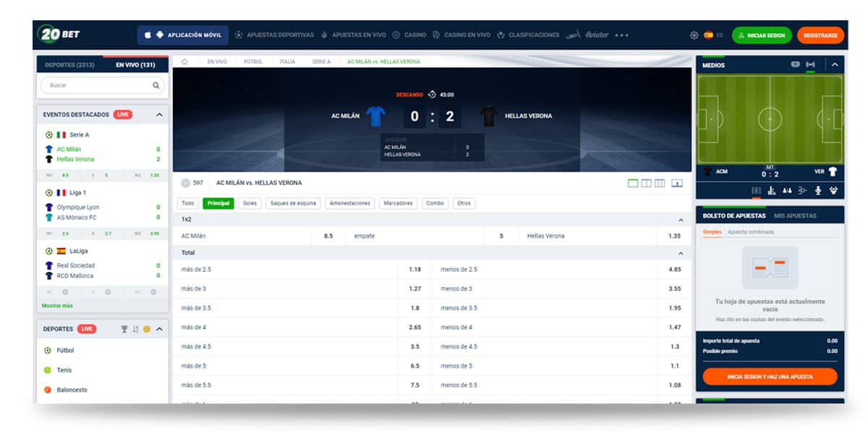Select the Liga 1 league
868x431 pixels.
[67, 192]
